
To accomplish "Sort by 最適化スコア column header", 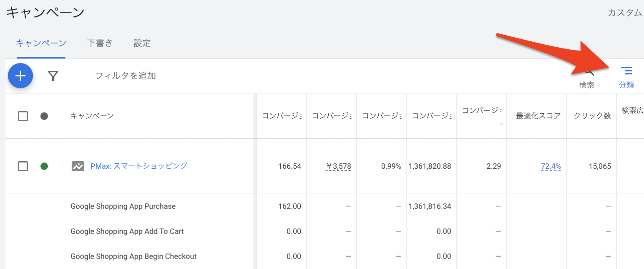I will click(538, 116).
